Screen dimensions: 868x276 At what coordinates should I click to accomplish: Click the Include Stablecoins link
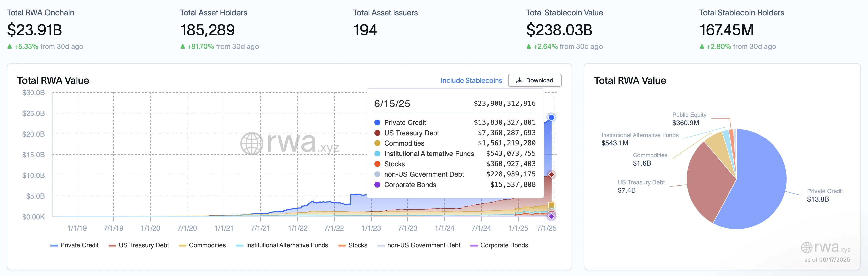pos(471,80)
